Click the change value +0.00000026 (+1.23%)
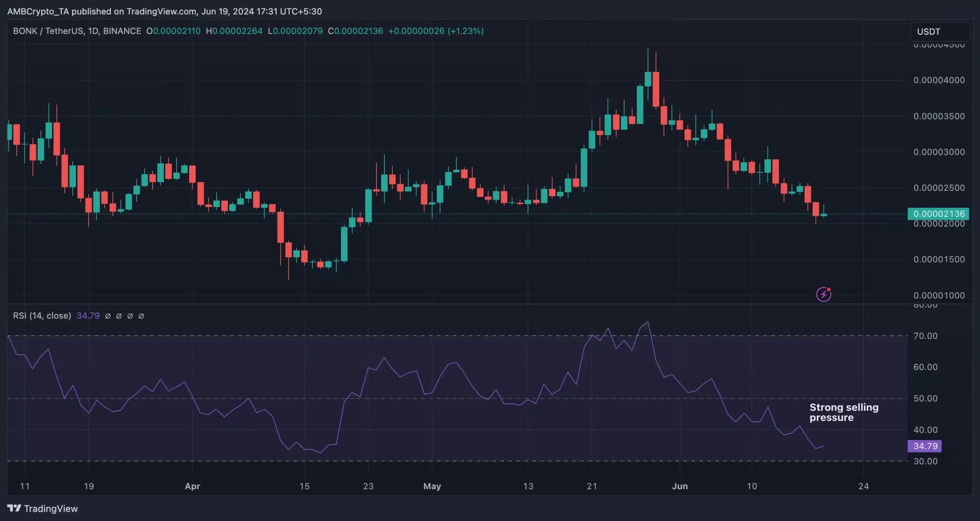Screen dimensions: 980x521 [436, 31]
